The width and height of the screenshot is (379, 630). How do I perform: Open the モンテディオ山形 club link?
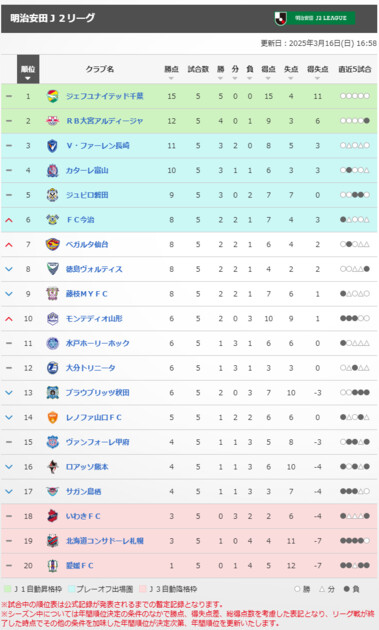(x=94, y=319)
